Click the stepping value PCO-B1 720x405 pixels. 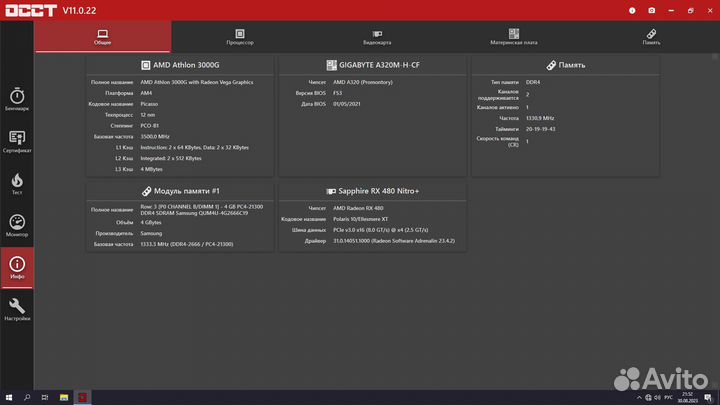pyautogui.click(x=150, y=126)
